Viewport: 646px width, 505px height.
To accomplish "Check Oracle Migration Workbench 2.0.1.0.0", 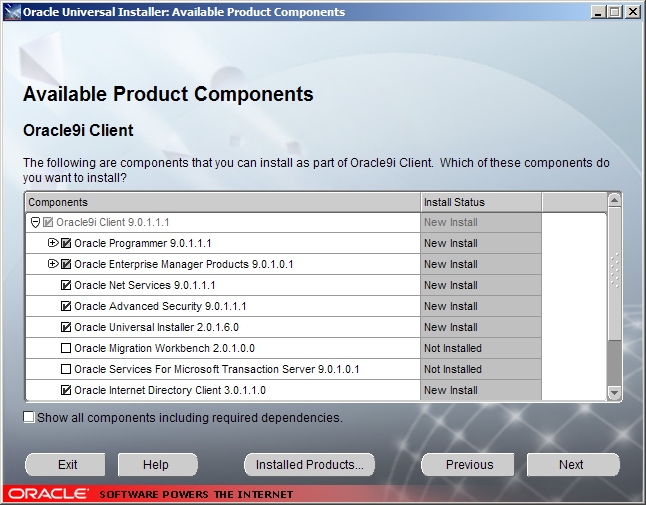I will pos(66,348).
